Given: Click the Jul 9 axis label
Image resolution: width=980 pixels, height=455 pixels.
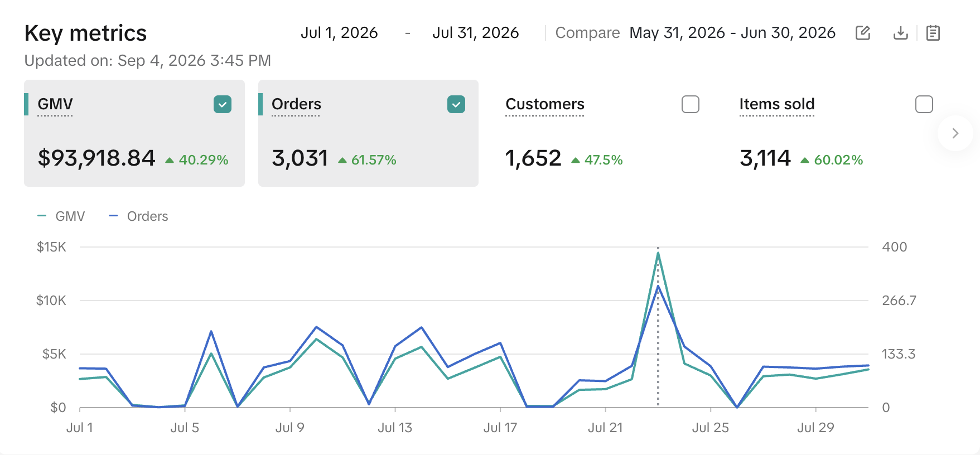Looking at the screenshot, I should 290,428.
